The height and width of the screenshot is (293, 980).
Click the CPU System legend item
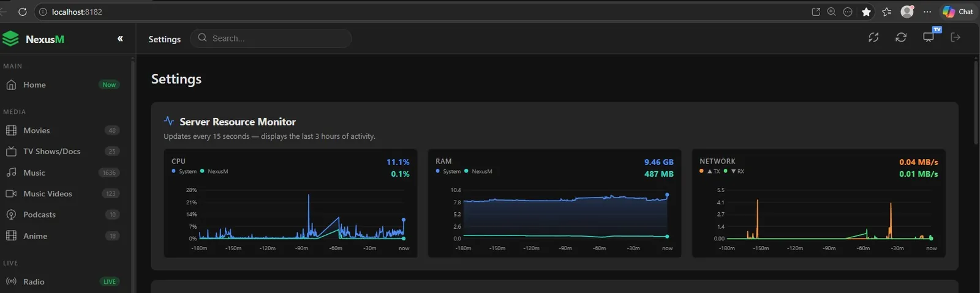point(184,171)
